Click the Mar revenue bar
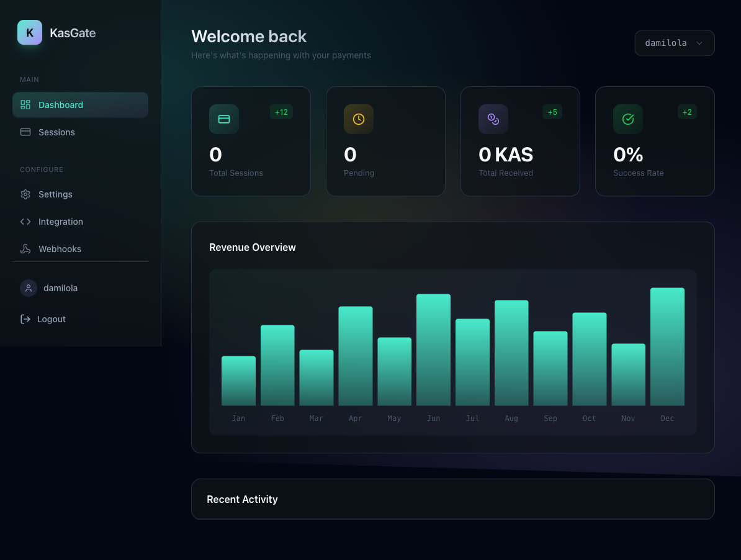Viewport: 741px width, 560px height. pos(317,377)
